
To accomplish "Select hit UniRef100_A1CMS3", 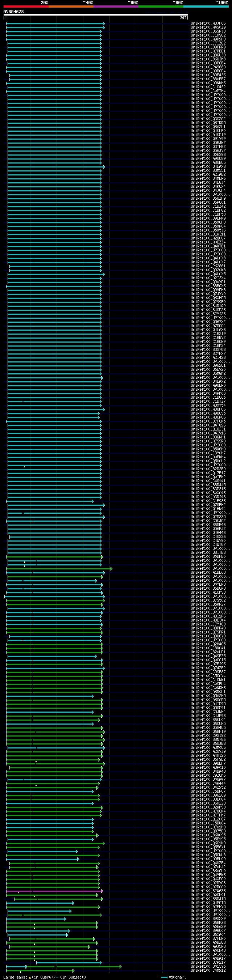I will point(208,593).
